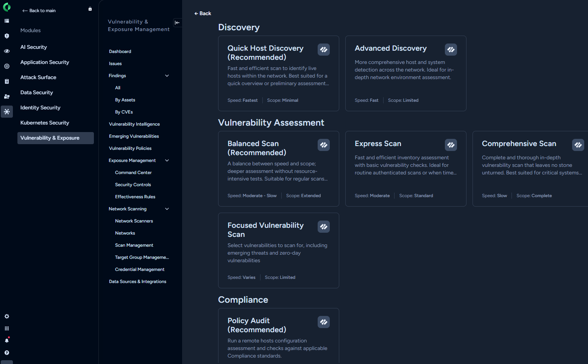588x364 pixels.
Task: Open Vulnerability Intelligence
Action: tap(134, 124)
